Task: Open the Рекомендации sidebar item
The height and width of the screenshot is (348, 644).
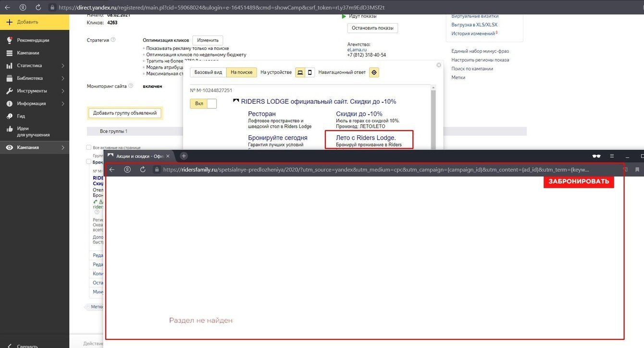Action: (x=35, y=40)
